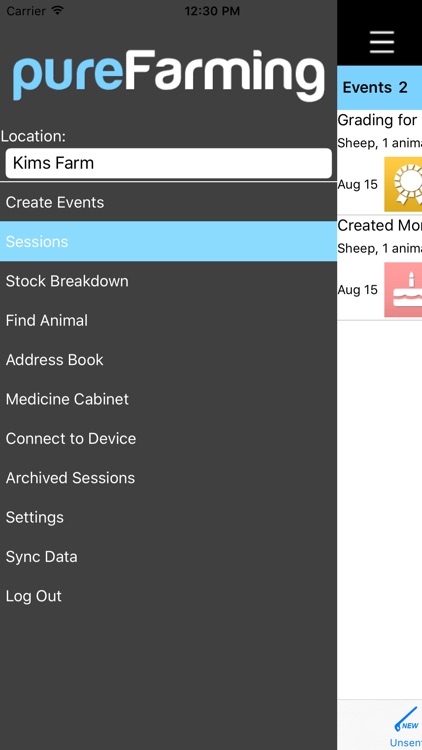This screenshot has height=750, width=422.
Task: Select Sessions in side menu
Action: click(x=168, y=242)
